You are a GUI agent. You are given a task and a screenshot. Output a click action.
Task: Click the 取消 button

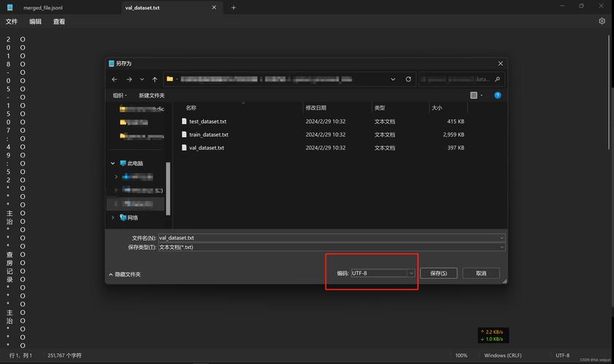pyautogui.click(x=481, y=273)
